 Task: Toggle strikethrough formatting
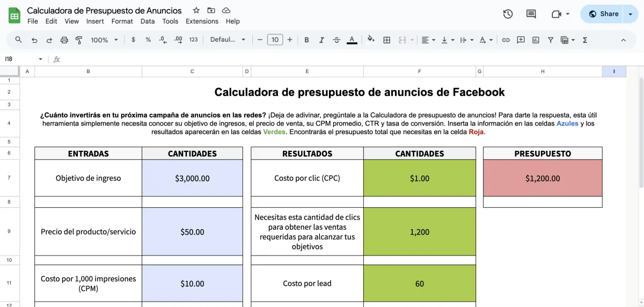[x=336, y=40]
